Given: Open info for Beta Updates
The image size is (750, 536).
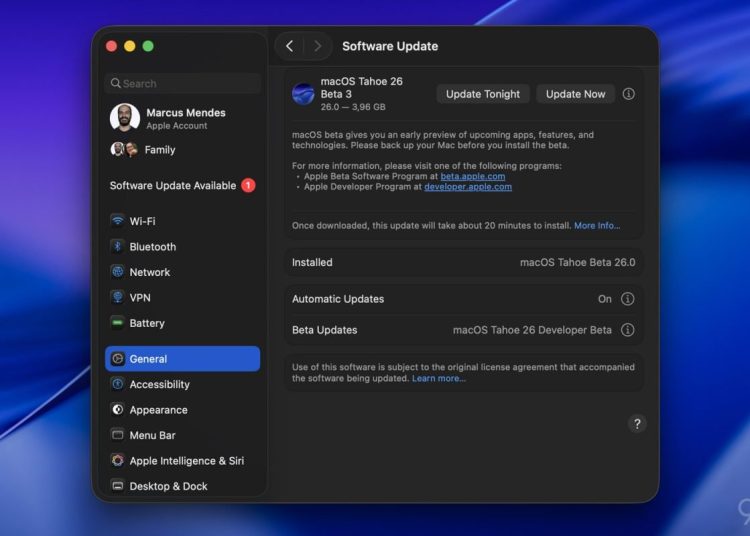Looking at the screenshot, I should [628, 330].
